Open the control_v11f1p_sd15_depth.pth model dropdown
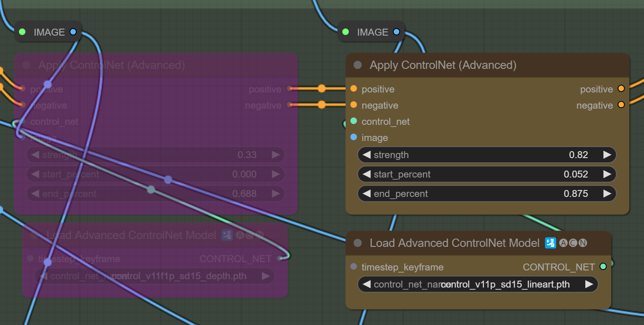Image resolution: width=644 pixels, height=325 pixels. tap(155, 276)
